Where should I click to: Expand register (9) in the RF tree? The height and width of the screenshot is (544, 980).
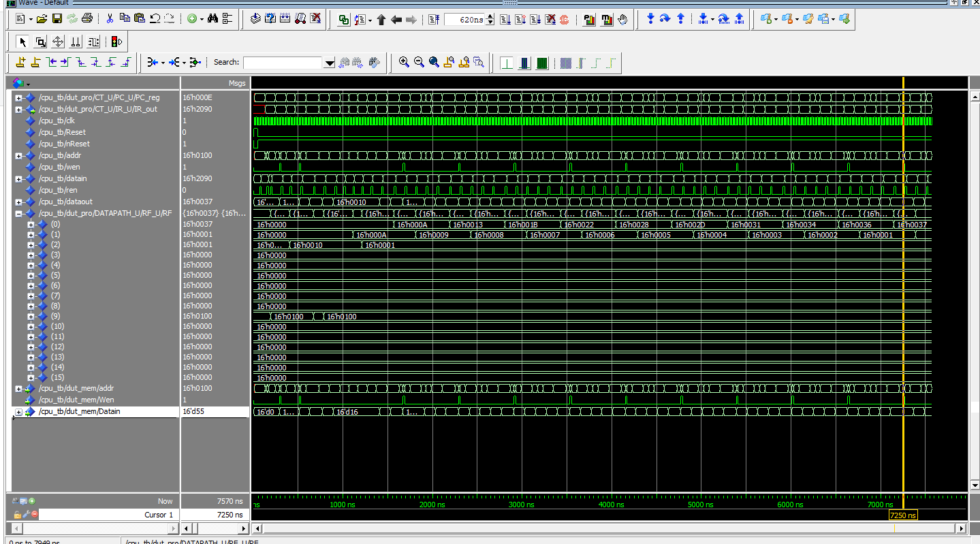pos(31,316)
